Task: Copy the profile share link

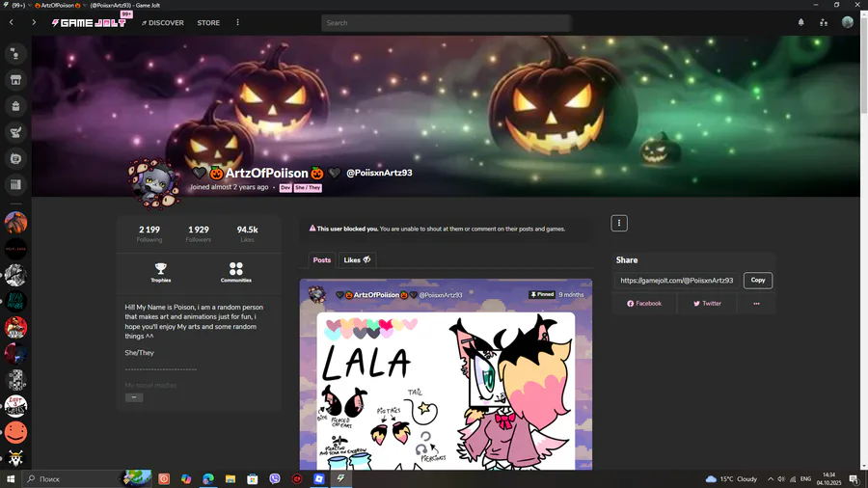Action: (x=758, y=281)
